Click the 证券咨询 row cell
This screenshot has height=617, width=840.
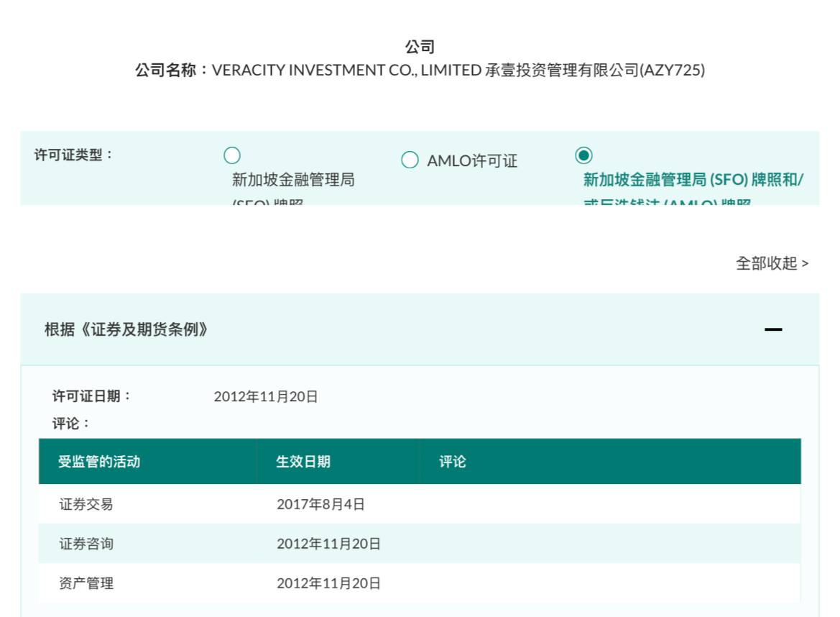coord(86,544)
